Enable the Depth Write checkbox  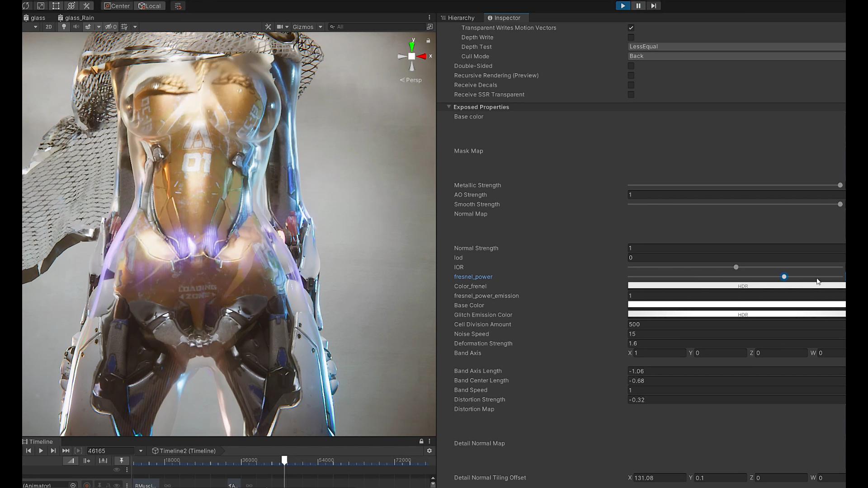631,38
